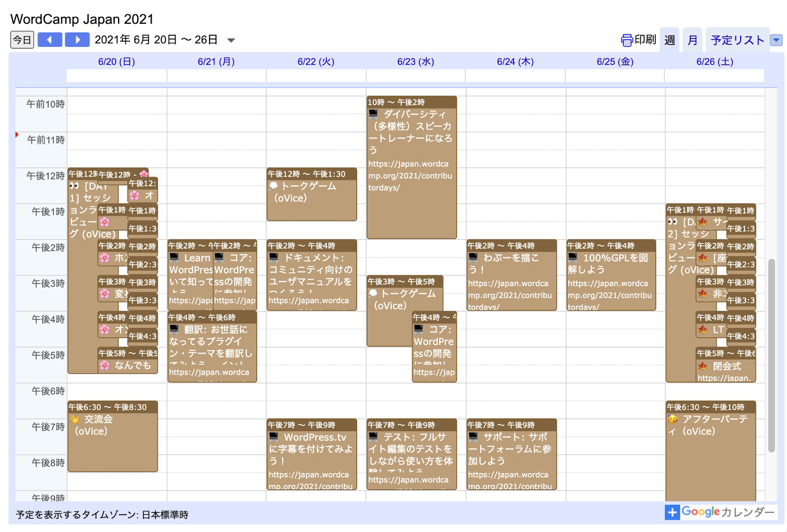
Task: Open the dropdown arrow next to 予定リスト
Action: (776, 40)
